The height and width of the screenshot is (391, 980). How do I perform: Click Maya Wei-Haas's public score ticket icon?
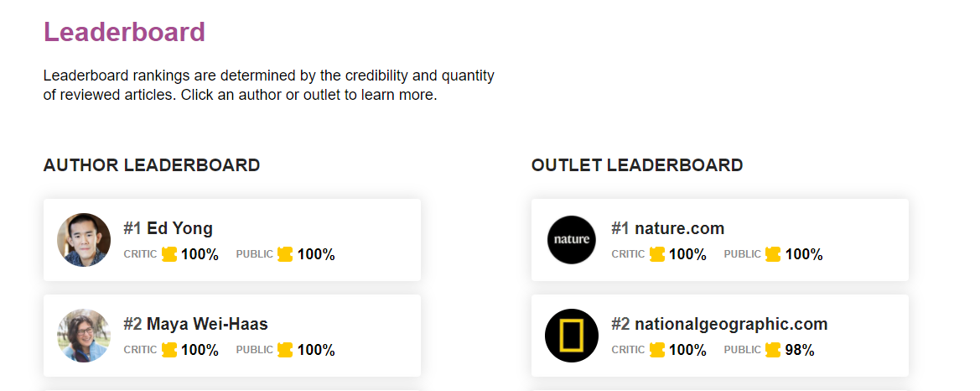285,350
